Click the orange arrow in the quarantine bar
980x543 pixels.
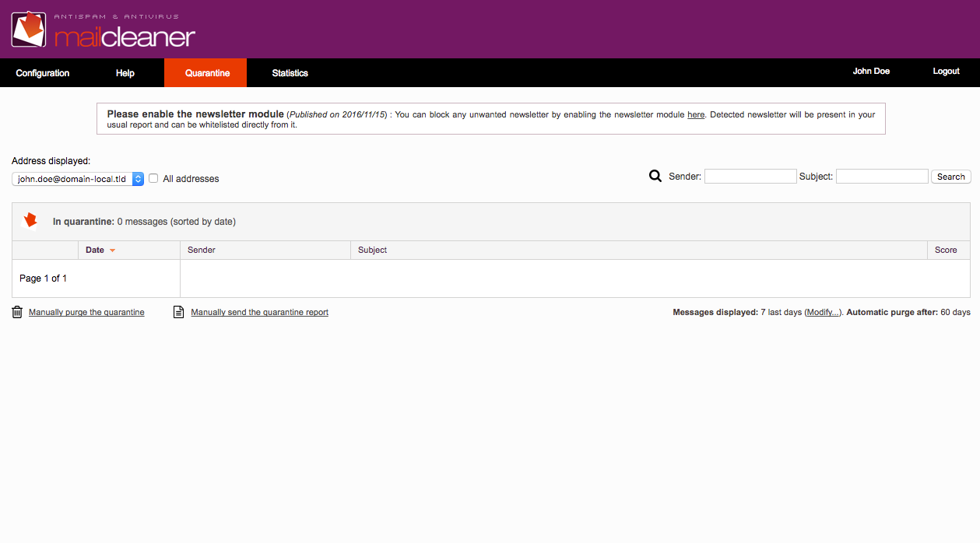click(x=30, y=220)
